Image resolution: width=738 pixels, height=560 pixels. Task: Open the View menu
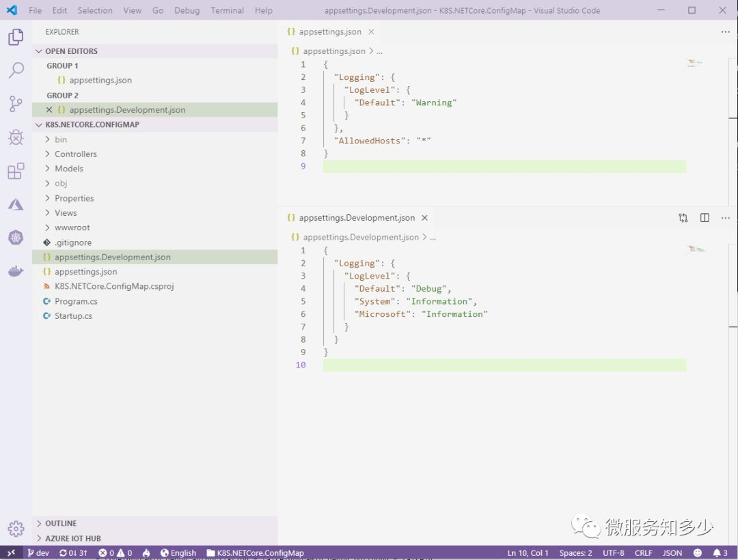pyautogui.click(x=133, y=10)
